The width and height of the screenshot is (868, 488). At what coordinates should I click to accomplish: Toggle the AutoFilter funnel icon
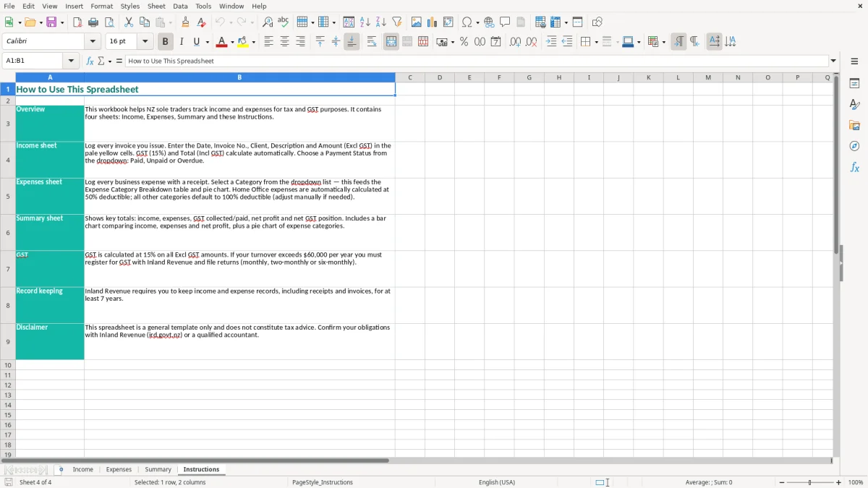[x=397, y=22]
